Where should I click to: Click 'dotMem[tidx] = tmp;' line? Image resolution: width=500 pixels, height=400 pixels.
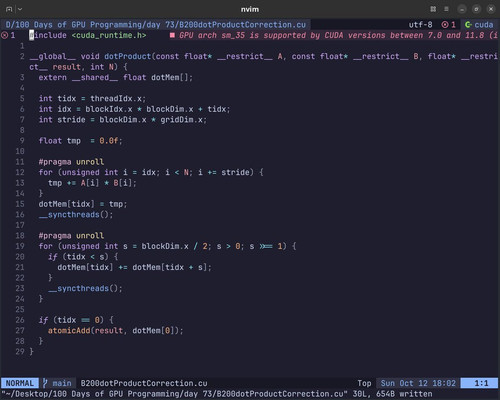tap(83, 204)
